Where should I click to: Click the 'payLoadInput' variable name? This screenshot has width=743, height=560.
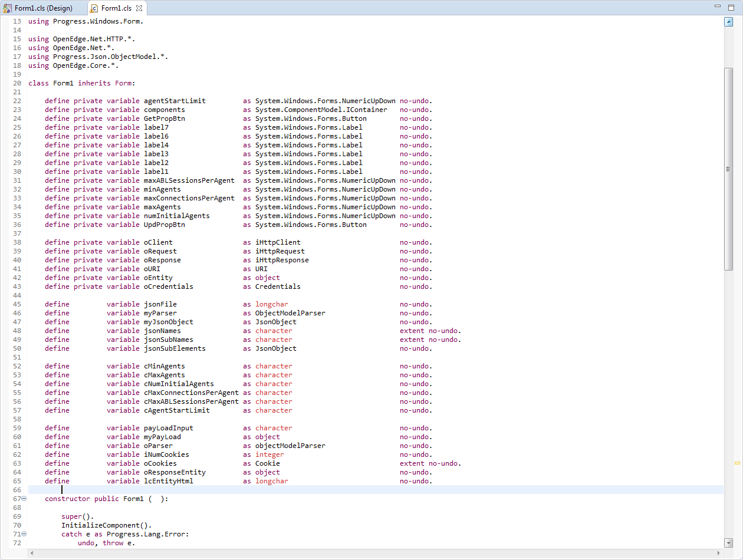pos(169,428)
